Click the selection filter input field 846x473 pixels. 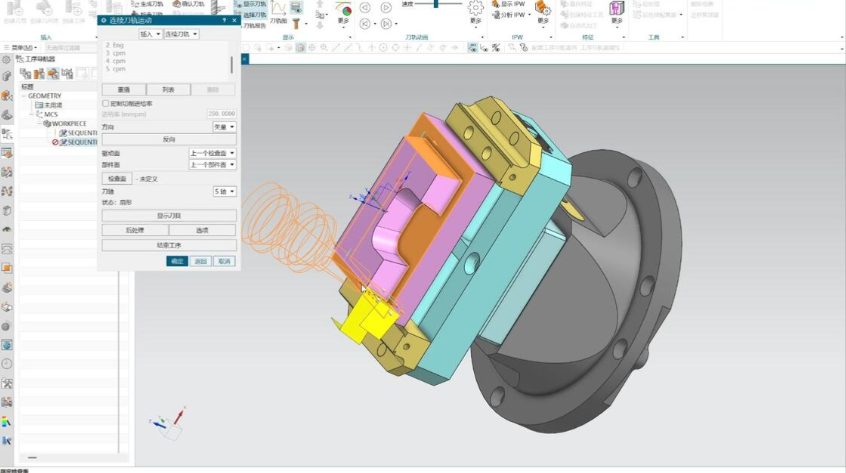pos(70,48)
